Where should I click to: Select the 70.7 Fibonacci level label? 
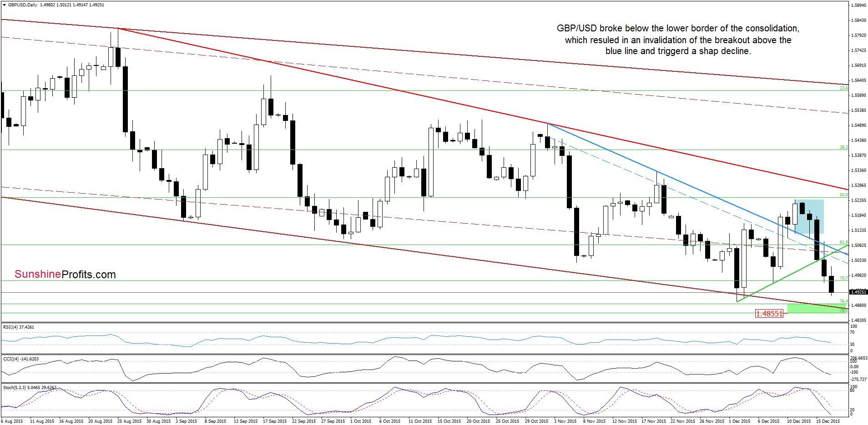843,278
